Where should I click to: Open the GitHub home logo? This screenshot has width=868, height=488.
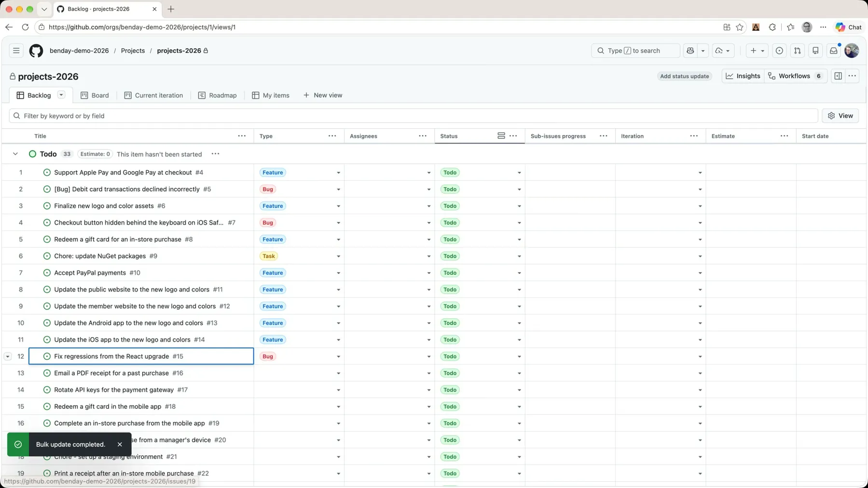click(x=36, y=51)
